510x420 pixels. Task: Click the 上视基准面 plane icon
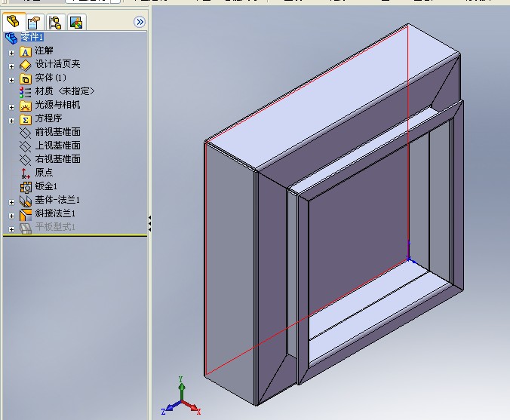pos(26,146)
